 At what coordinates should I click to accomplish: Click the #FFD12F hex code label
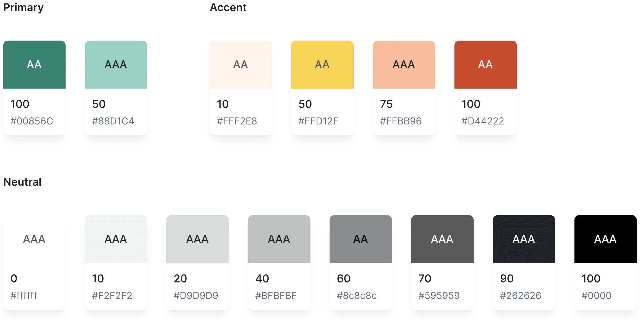[x=318, y=121]
